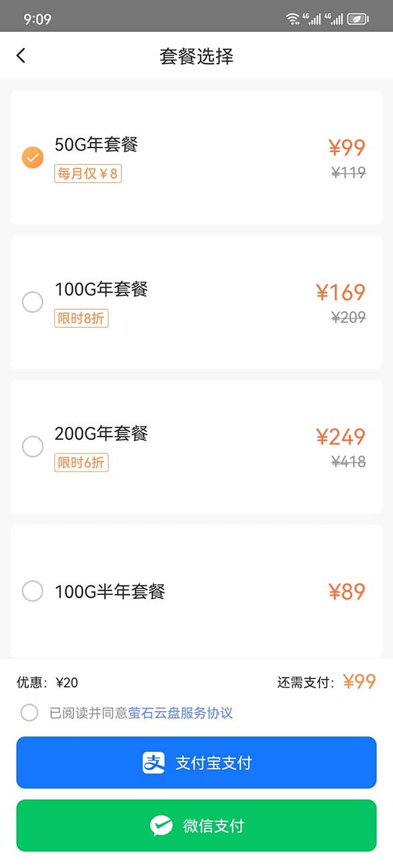The width and height of the screenshot is (393, 868).
Task: Tap the ¥89 price of half-year plan
Action: tap(347, 592)
